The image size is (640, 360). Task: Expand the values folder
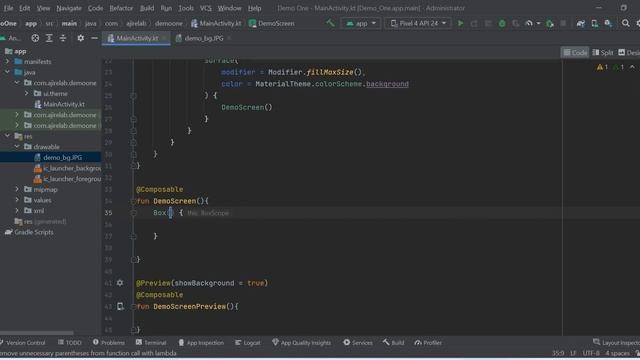pos(17,200)
